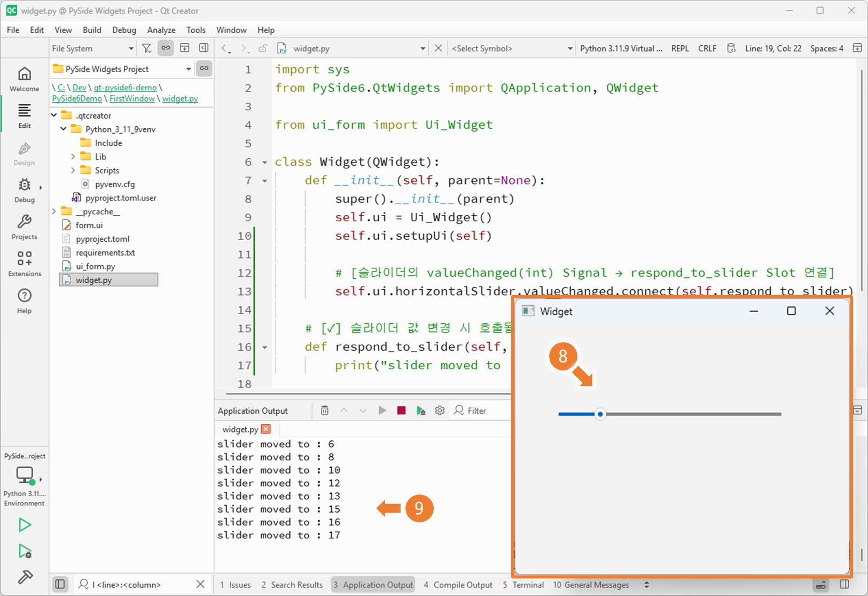Open the file tree filter icon

point(146,48)
